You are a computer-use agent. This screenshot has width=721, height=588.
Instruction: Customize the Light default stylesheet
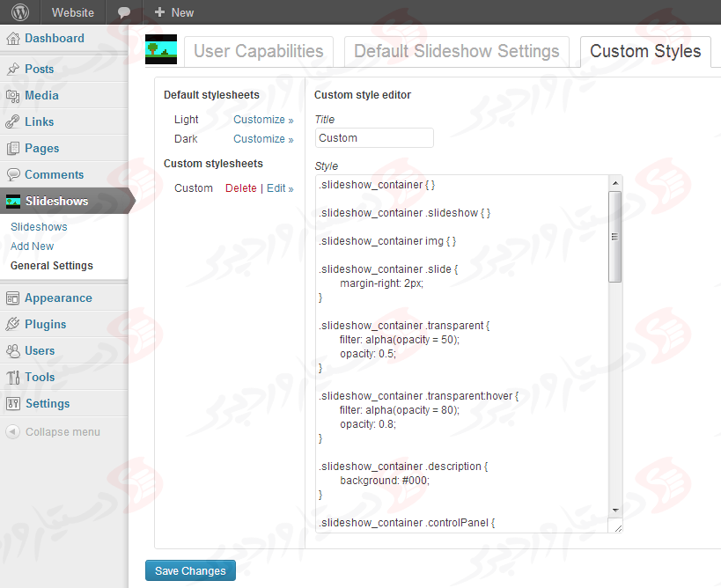[x=262, y=120]
